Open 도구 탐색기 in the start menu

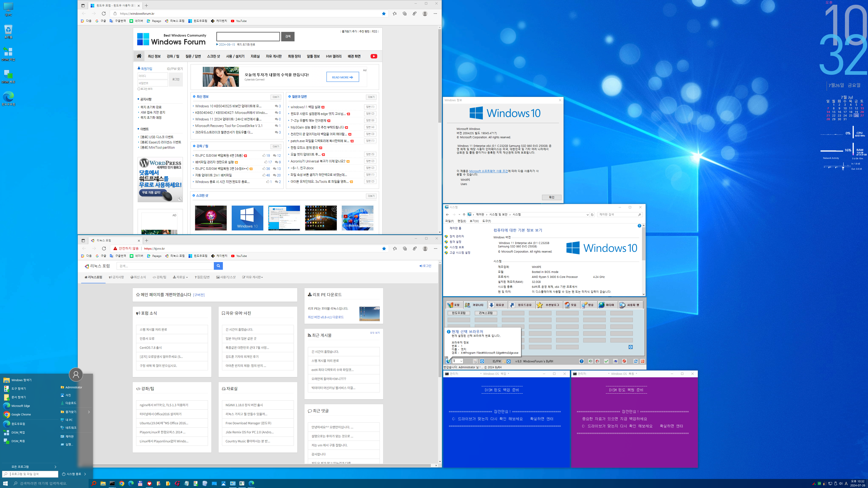coord(15,389)
